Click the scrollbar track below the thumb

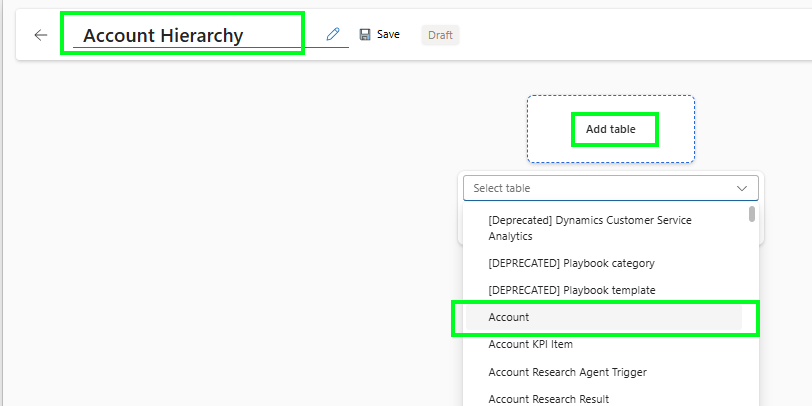(752, 320)
